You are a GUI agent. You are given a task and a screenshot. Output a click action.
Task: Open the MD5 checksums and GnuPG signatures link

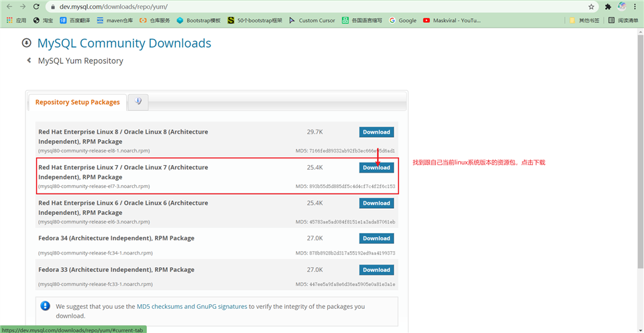click(192, 306)
